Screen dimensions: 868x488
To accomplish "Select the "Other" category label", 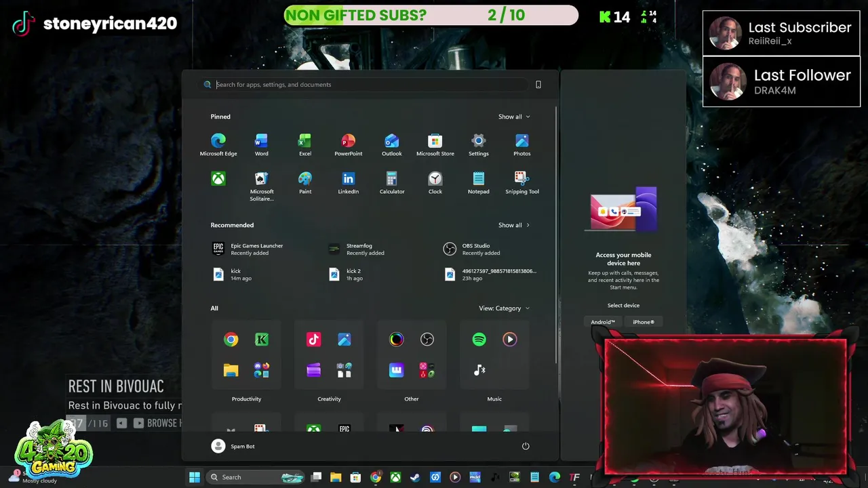I will click(x=412, y=399).
